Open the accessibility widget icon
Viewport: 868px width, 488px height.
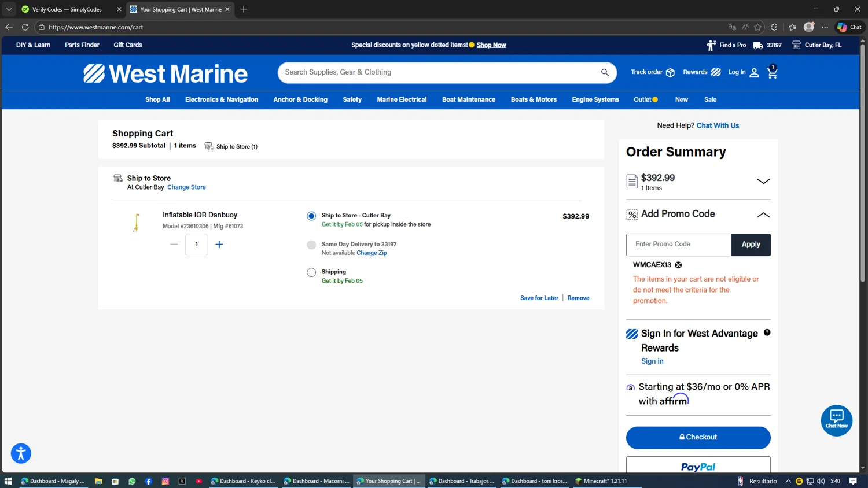21,453
